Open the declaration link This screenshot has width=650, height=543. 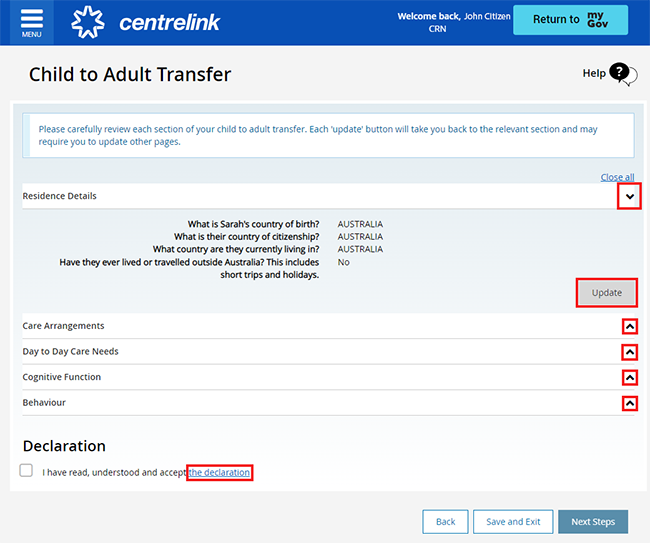pyautogui.click(x=219, y=473)
